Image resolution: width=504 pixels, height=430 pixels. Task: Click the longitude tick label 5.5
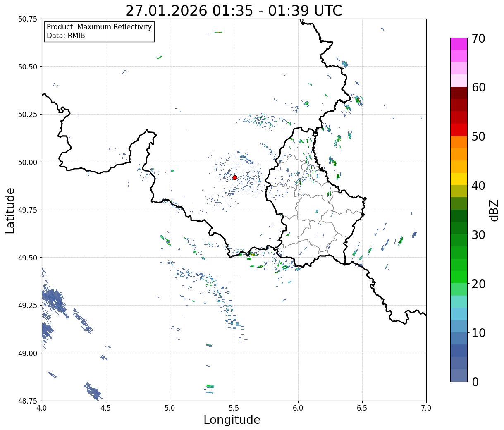point(234,408)
